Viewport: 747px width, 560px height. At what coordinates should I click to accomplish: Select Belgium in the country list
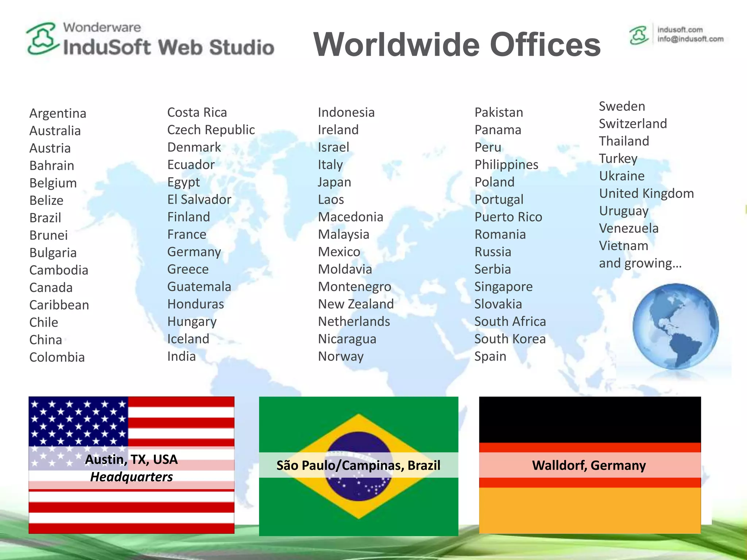click(53, 183)
